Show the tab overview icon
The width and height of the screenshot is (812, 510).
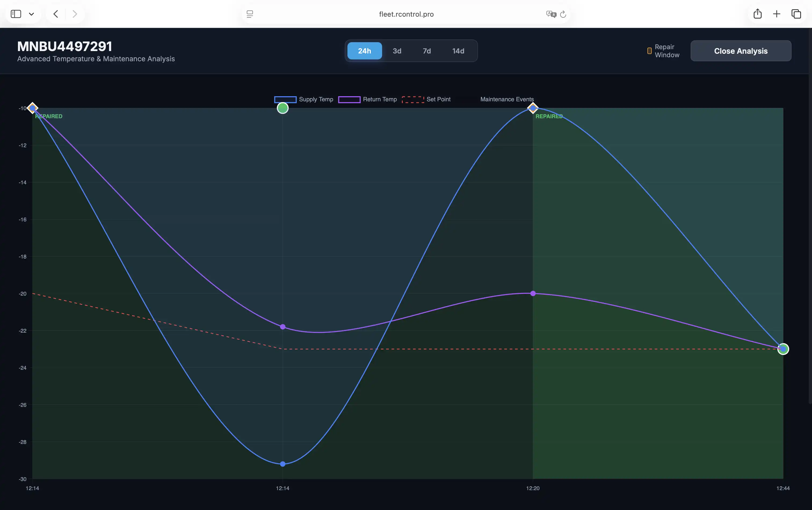click(796, 14)
